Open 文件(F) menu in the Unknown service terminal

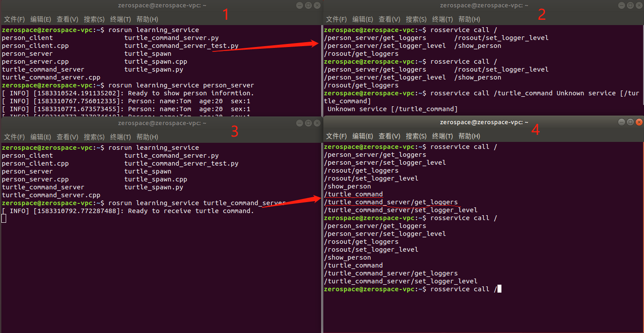point(336,19)
